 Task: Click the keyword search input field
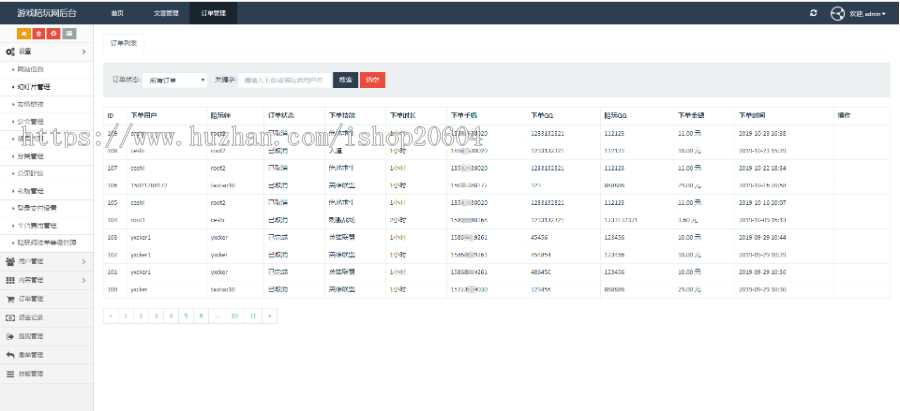click(286, 79)
